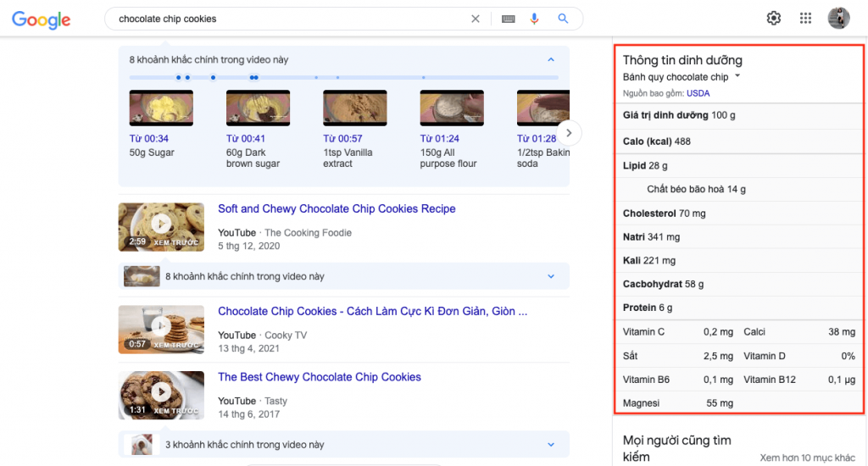Click the Calo (kcal) 488 row
868x466 pixels.
[738, 141]
